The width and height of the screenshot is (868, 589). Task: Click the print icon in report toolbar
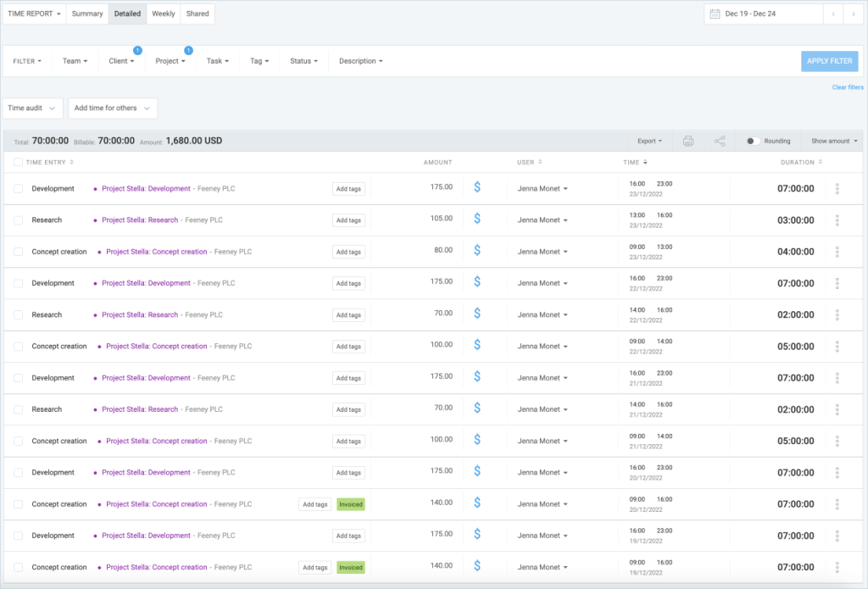(x=688, y=142)
